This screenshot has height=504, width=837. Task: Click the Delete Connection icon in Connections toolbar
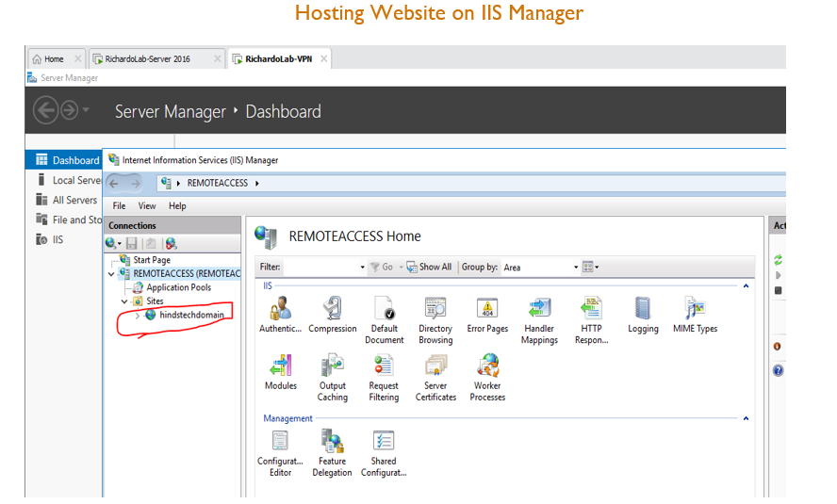[x=171, y=244]
